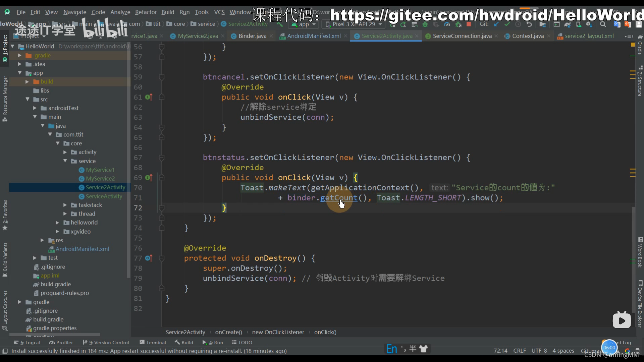Click the Binder.java tab
Viewport: 644px width, 362px height.
pyautogui.click(x=252, y=36)
